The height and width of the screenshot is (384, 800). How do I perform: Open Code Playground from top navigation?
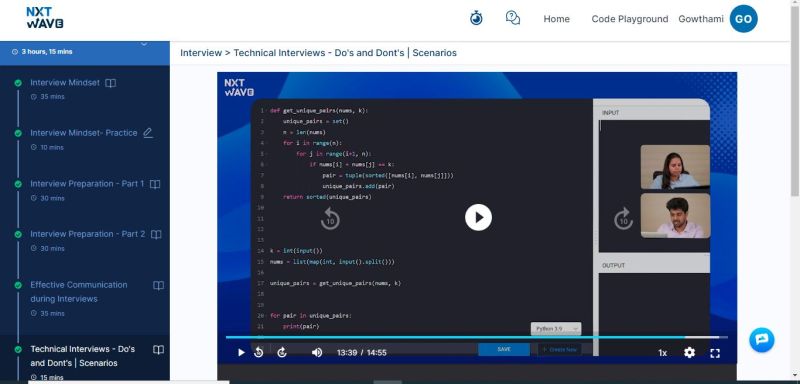[630, 19]
